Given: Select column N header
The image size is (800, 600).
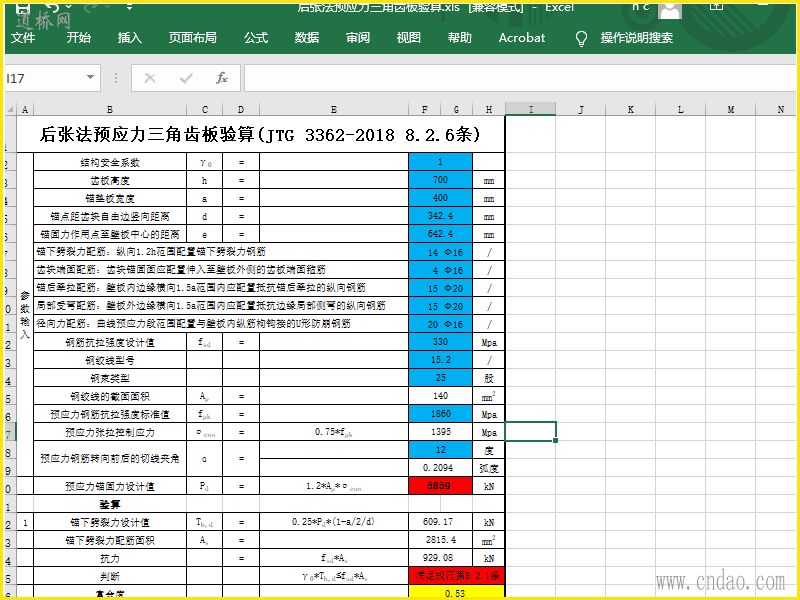Looking at the screenshot, I should coord(778,109).
